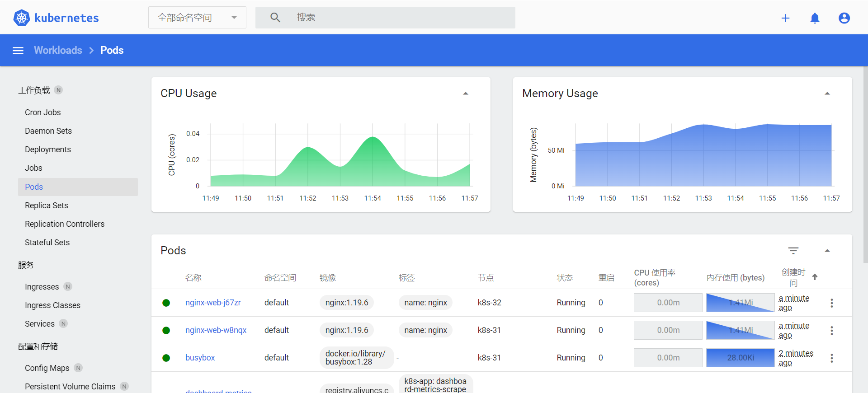The image size is (868, 393).
Task: Open the Pods filter icon
Action: 793,251
